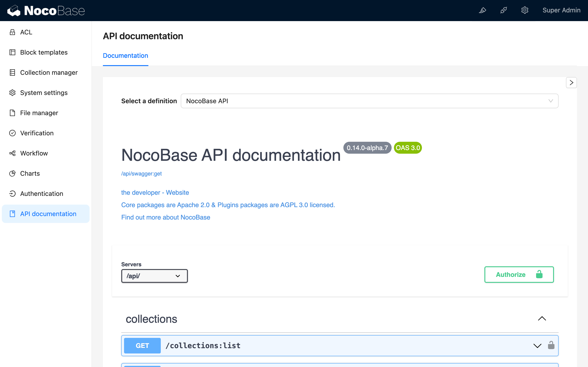Screen dimensions: 588x367
Task: Click the lock icon on /collections:list row
Action: 551,345
